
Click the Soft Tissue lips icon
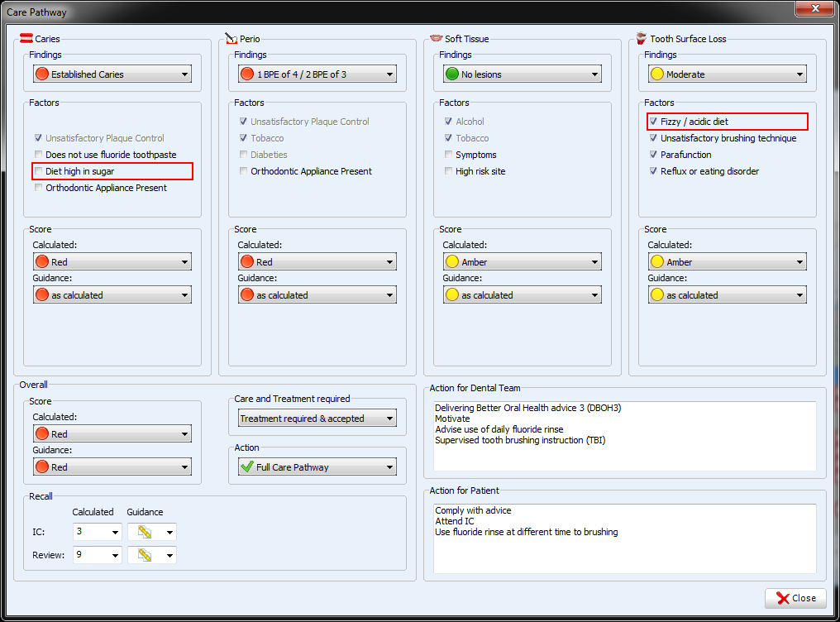point(436,38)
